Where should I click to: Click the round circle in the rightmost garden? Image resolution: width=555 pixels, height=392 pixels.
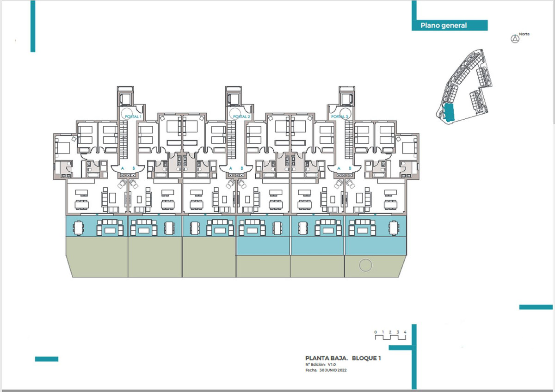click(365, 265)
